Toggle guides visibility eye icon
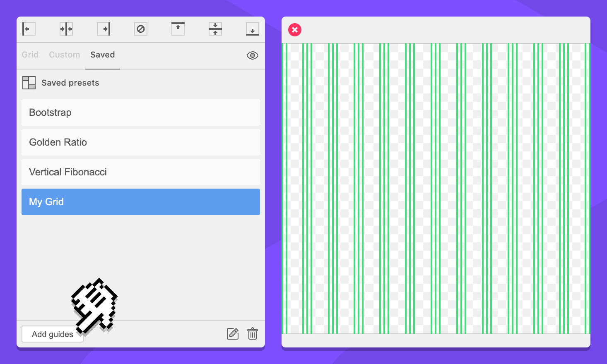This screenshot has width=607, height=364. (x=253, y=55)
